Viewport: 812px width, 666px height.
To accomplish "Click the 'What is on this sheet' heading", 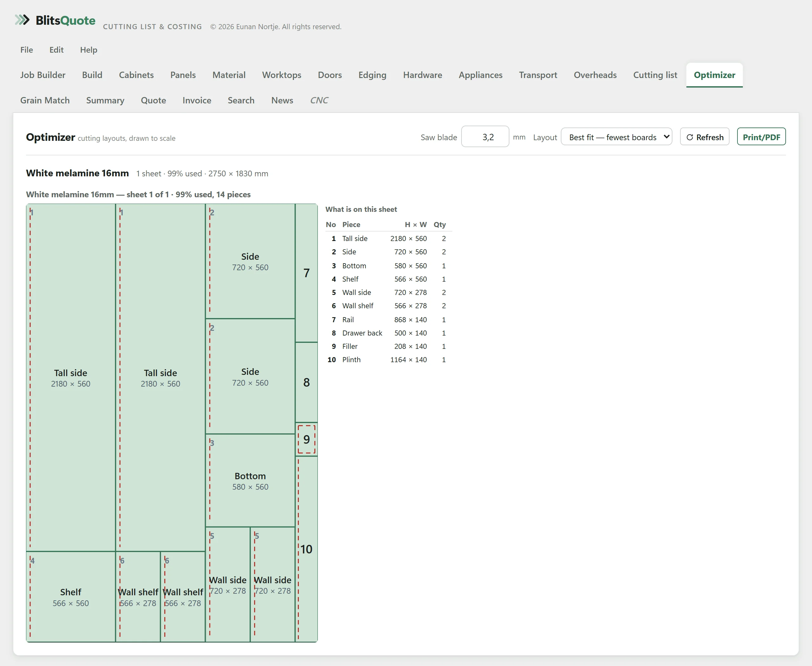I will pos(361,209).
